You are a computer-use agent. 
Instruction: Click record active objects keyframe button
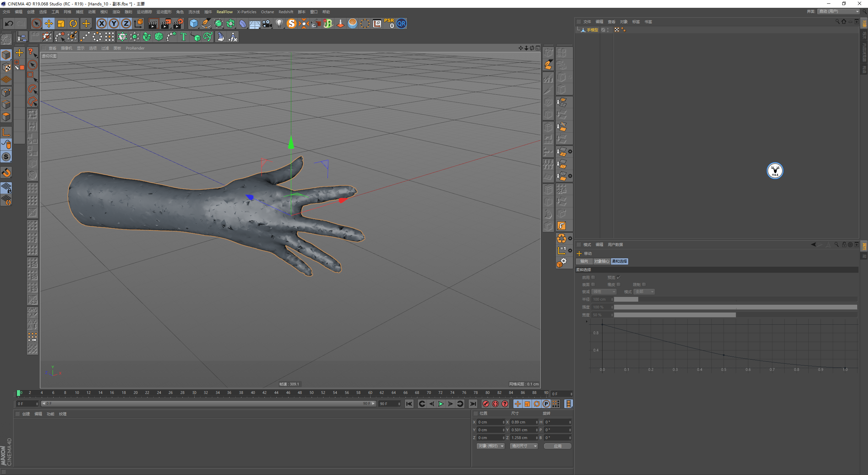486,404
